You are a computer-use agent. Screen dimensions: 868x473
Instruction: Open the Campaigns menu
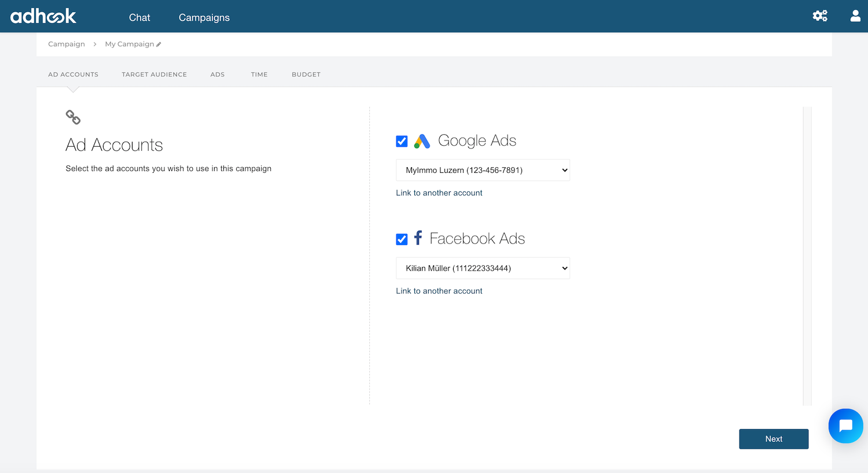tap(204, 17)
